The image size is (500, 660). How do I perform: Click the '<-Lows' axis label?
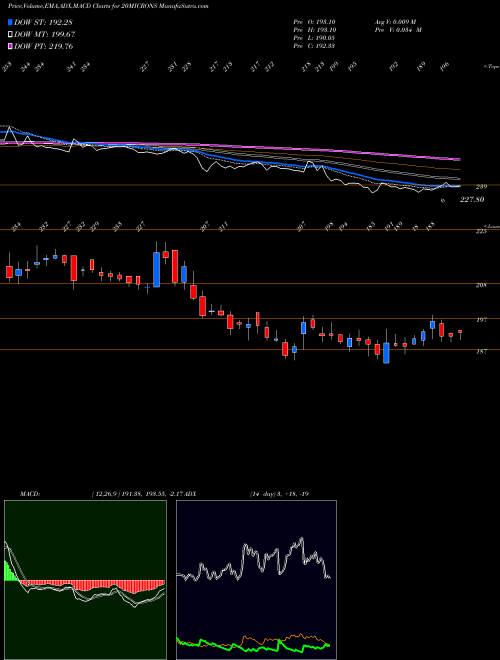pos(492,226)
